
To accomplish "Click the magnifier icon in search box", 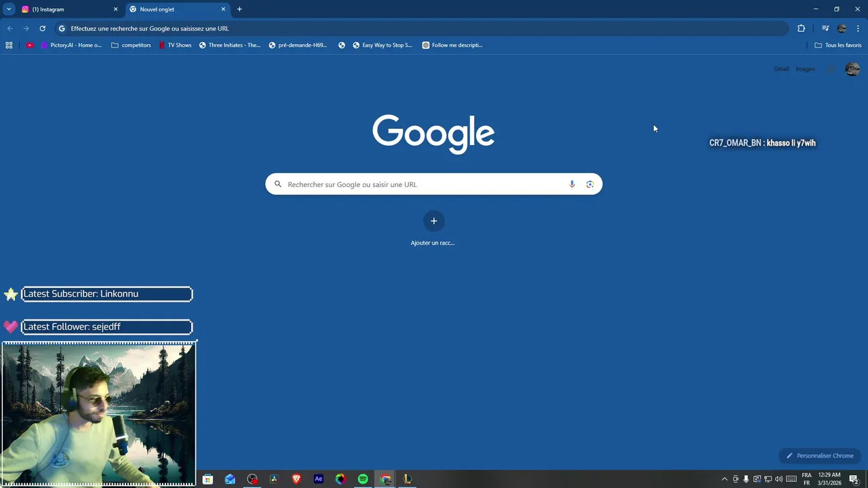I will pos(277,184).
